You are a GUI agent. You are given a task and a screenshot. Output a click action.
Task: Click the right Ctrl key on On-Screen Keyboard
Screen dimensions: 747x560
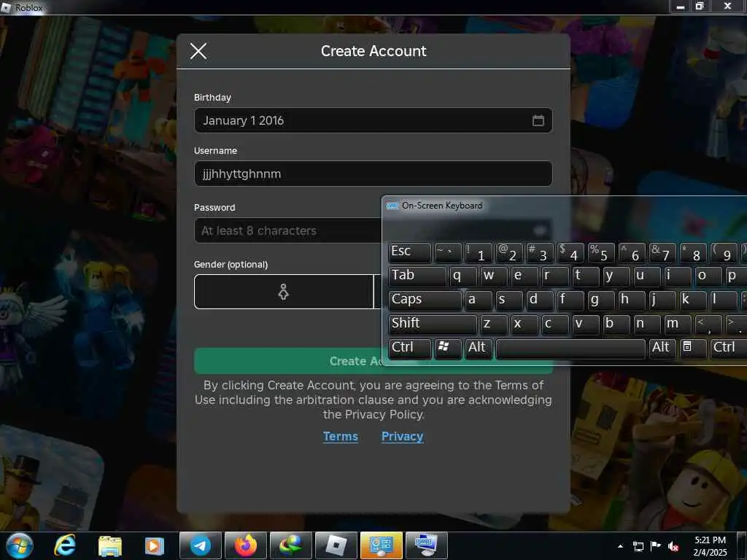click(729, 348)
